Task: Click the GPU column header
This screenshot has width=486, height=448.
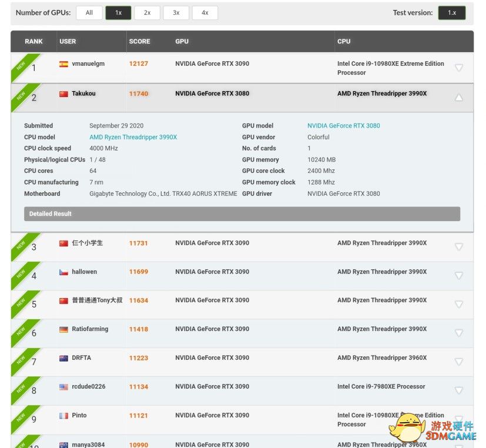Action: point(182,41)
